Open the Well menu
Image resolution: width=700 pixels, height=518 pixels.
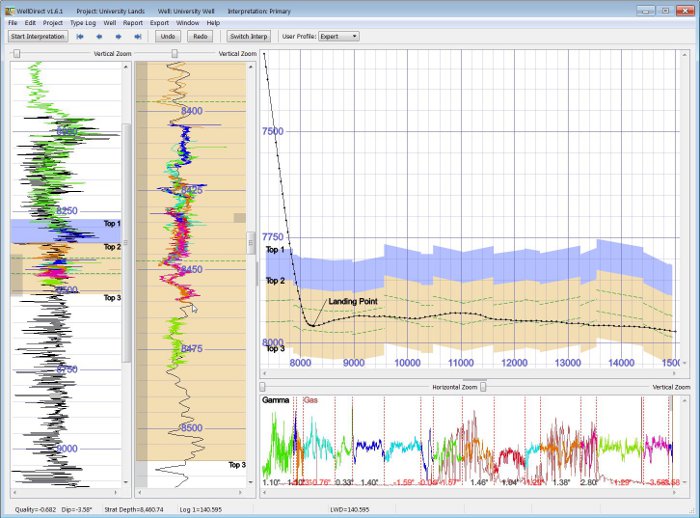coord(110,23)
